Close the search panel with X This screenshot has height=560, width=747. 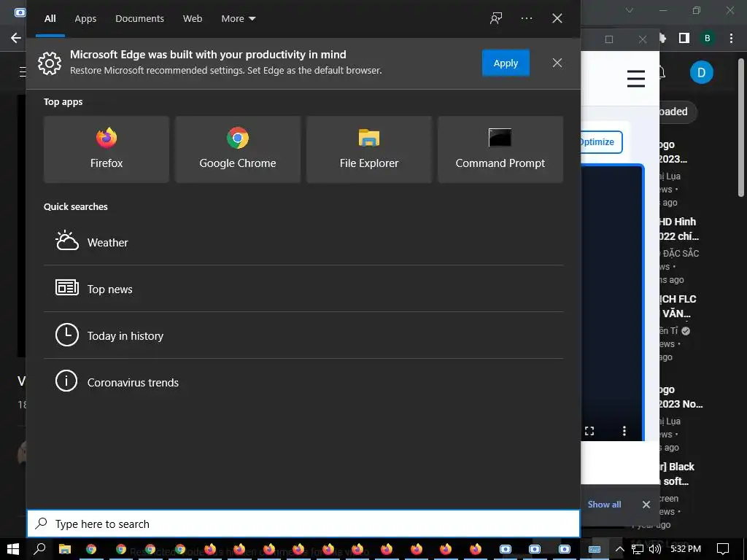click(557, 18)
